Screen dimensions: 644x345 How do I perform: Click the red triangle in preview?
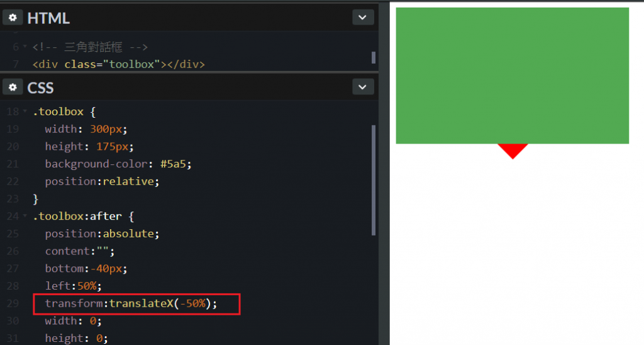(x=513, y=149)
